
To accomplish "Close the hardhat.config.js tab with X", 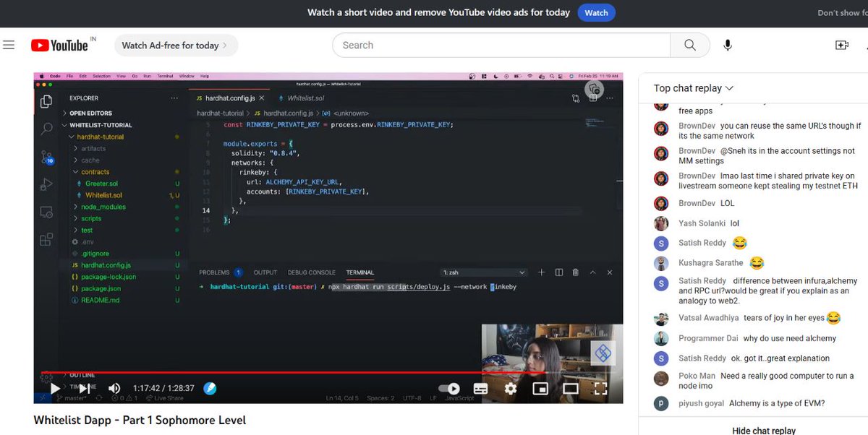I will tap(262, 98).
